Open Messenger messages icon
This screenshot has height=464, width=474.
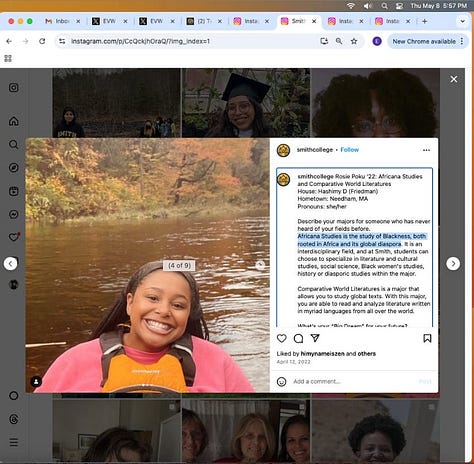[x=14, y=214]
